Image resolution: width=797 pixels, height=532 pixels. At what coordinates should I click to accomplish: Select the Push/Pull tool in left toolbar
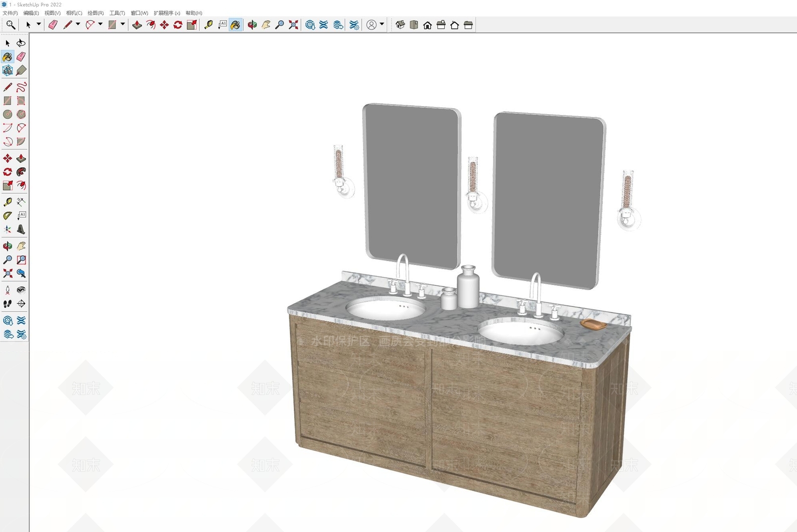click(21, 158)
